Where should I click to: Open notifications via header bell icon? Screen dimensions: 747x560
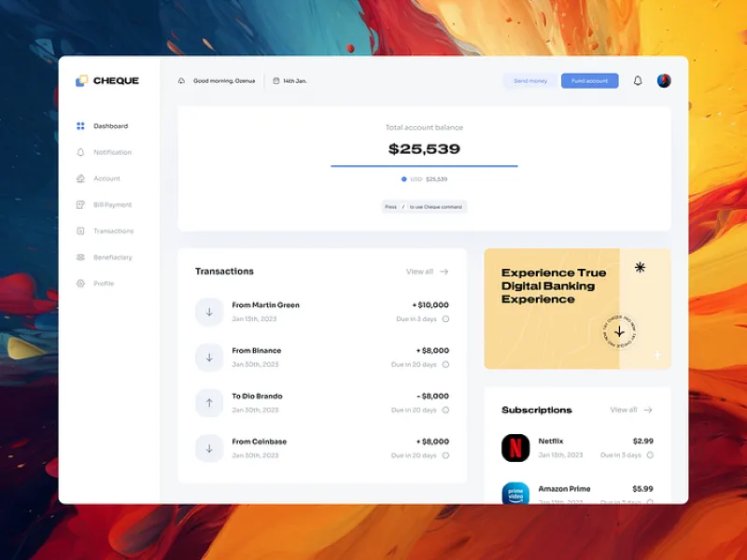coord(638,80)
